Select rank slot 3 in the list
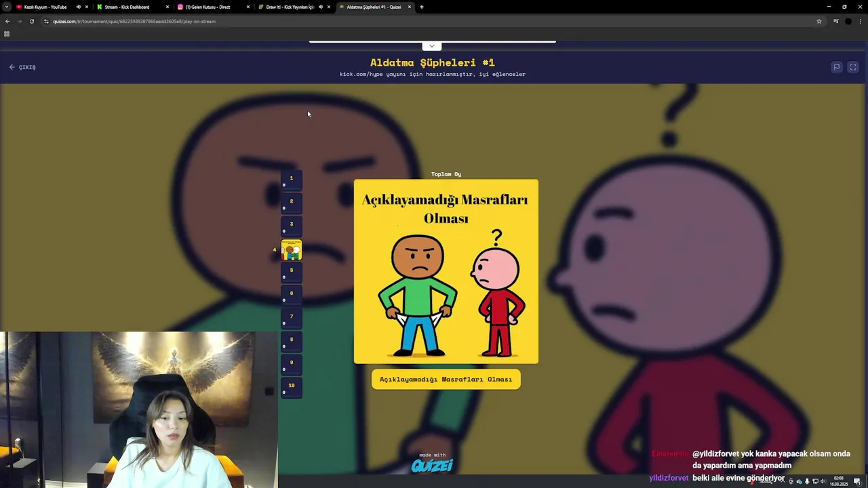The width and height of the screenshot is (868, 488). tap(292, 226)
